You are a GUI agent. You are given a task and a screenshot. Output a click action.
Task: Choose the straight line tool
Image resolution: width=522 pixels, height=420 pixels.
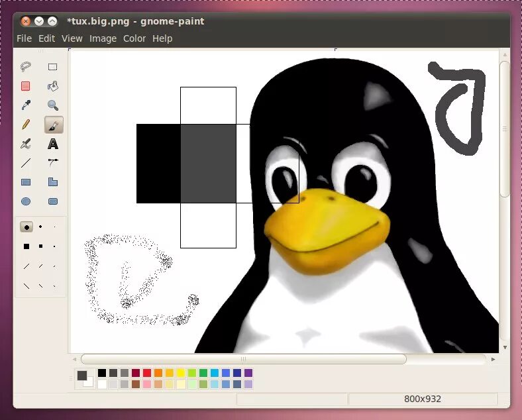click(26, 163)
